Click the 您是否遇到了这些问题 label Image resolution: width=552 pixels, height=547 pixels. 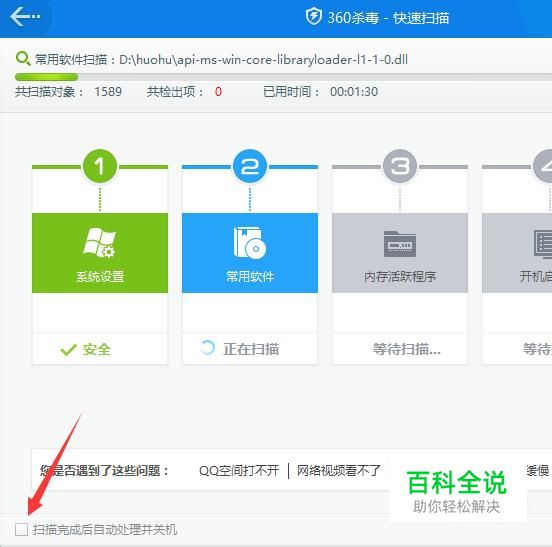pos(104,470)
